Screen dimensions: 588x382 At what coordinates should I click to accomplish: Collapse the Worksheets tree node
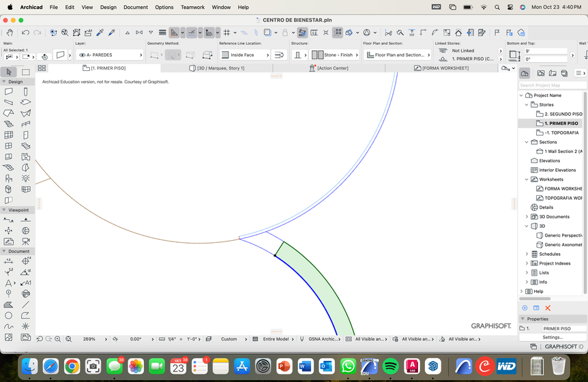[x=527, y=179]
